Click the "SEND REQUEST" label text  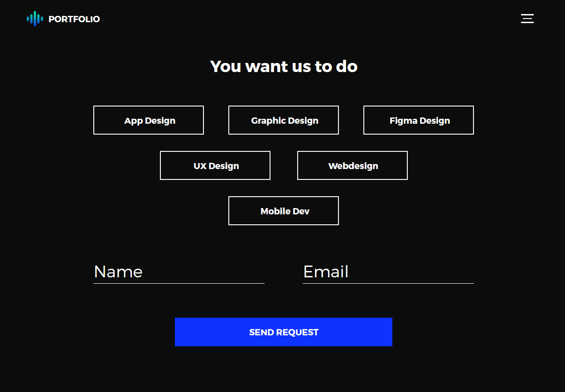click(x=284, y=332)
